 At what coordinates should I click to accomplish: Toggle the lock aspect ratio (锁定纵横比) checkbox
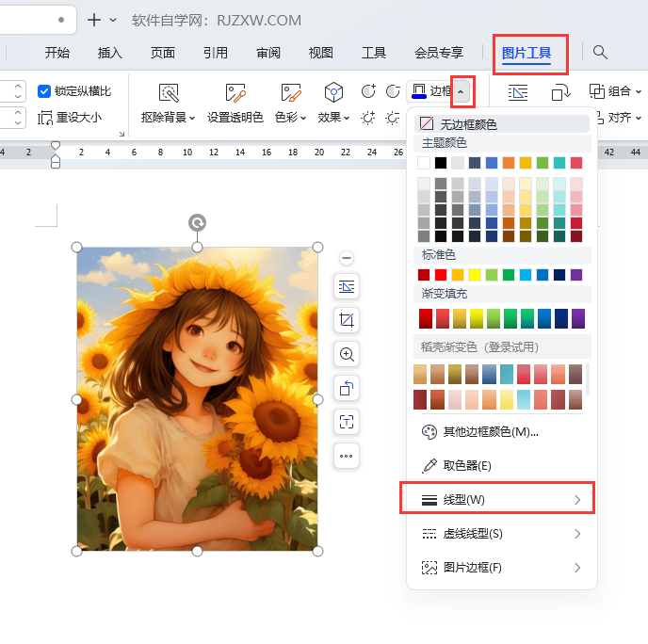44,91
